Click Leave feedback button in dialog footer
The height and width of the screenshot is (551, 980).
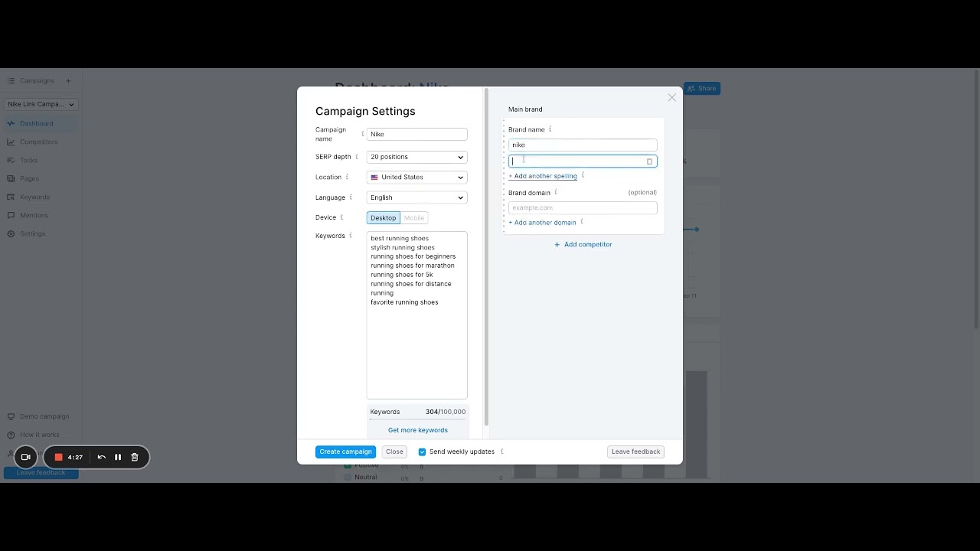(635, 452)
